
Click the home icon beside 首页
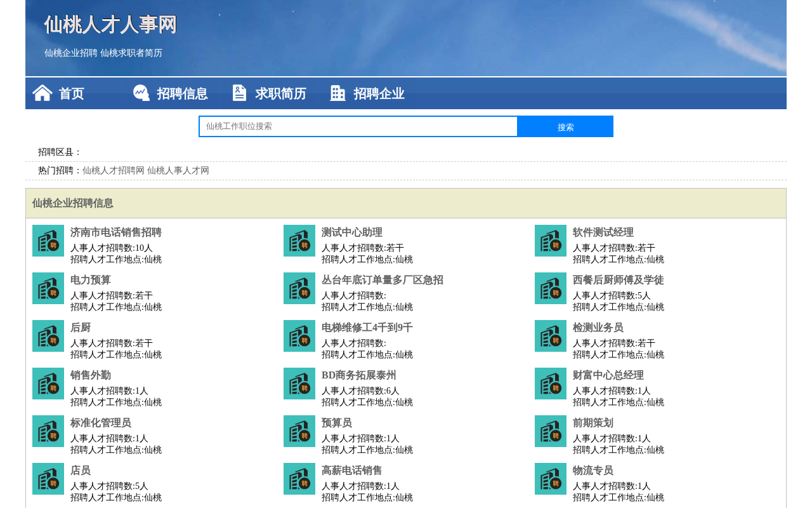pos(43,93)
